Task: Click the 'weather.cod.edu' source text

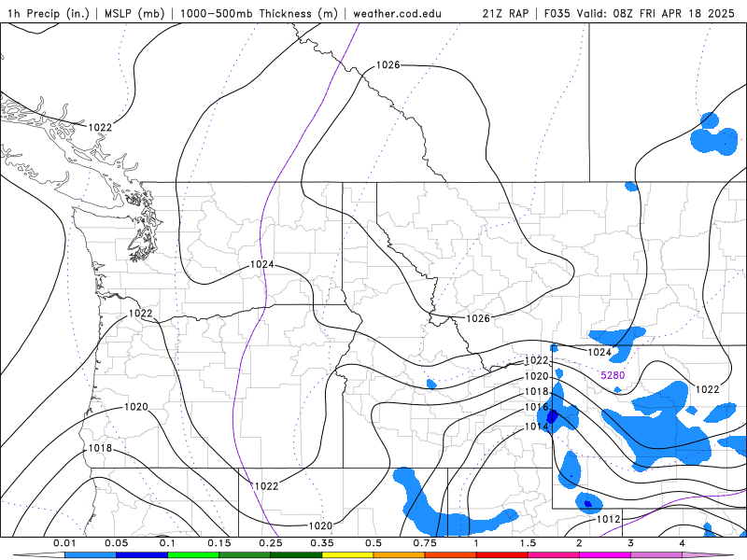Action: [x=397, y=13]
